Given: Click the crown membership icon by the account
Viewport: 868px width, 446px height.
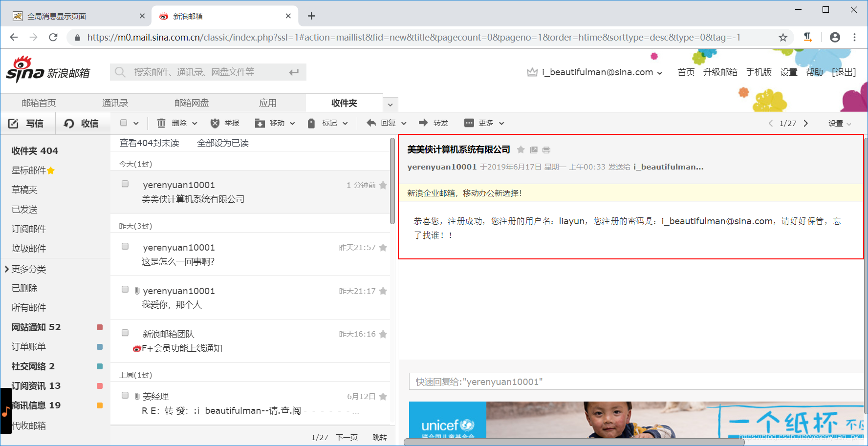Looking at the screenshot, I should [532, 72].
